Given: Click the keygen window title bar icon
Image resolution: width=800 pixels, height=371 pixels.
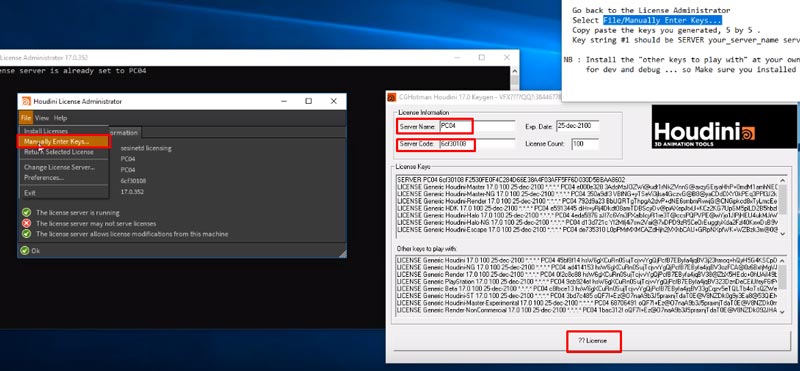Looking at the screenshot, I should [x=392, y=96].
